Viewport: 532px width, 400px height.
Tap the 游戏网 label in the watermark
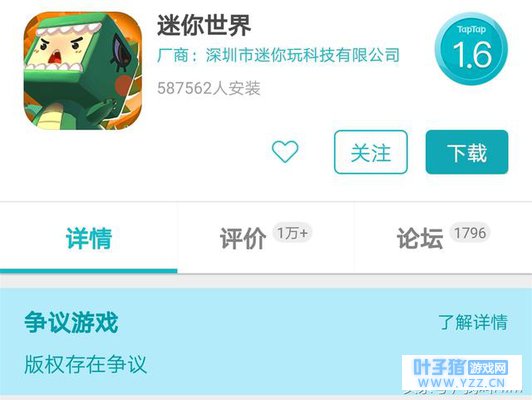click(488, 368)
